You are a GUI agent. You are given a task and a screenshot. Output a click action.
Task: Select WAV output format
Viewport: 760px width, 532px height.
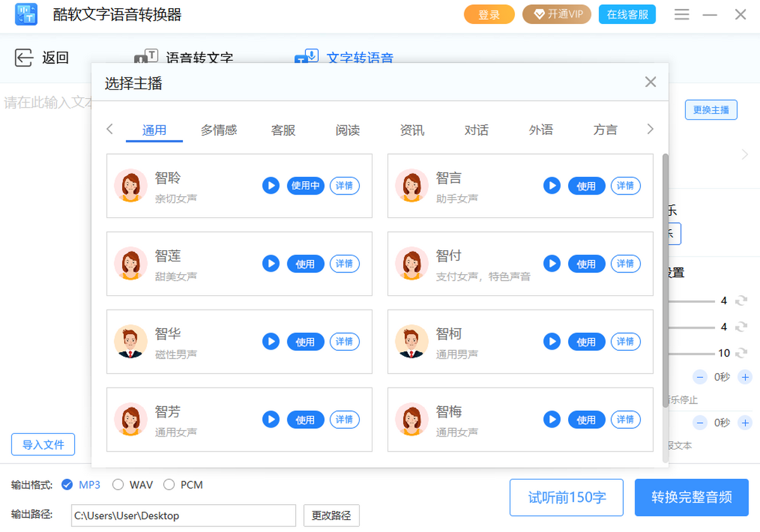click(x=117, y=484)
